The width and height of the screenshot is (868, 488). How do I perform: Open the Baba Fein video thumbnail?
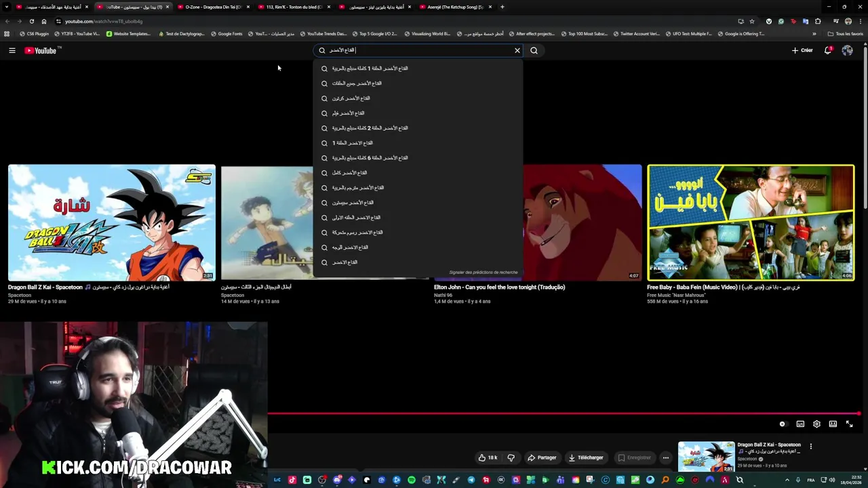click(x=751, y=222)
